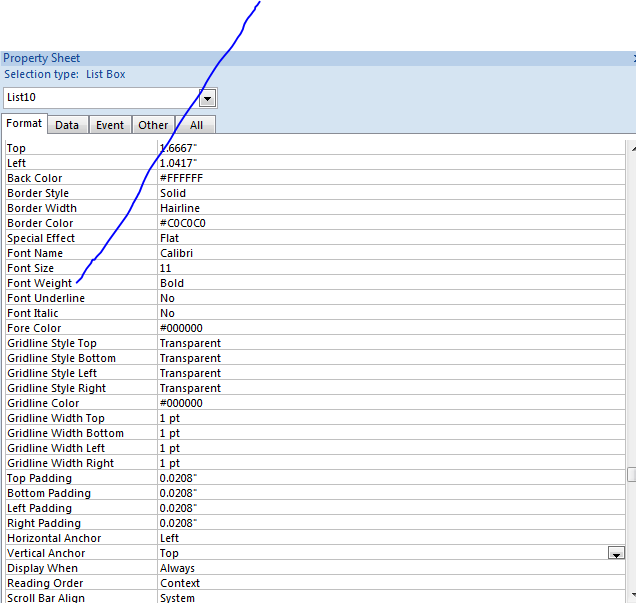Select the Top Padding property label
The image size is (636, 603).
pyautogui.click(x=39, y=479)
